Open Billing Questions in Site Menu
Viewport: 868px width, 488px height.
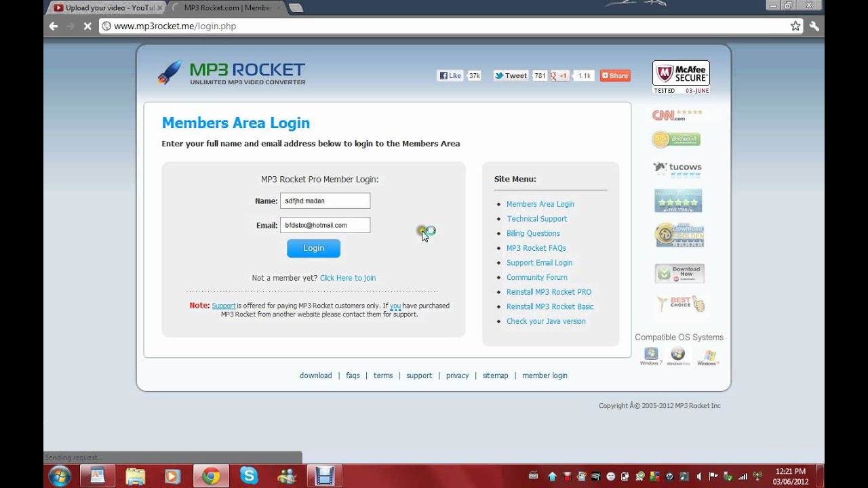[x=533, y=234]
